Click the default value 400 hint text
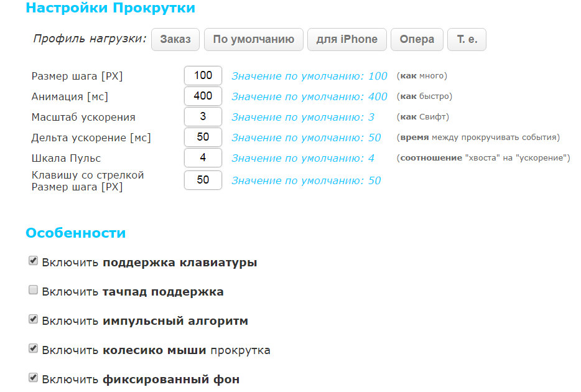This screenshot has width=581, height=392. tap(309, 97)
